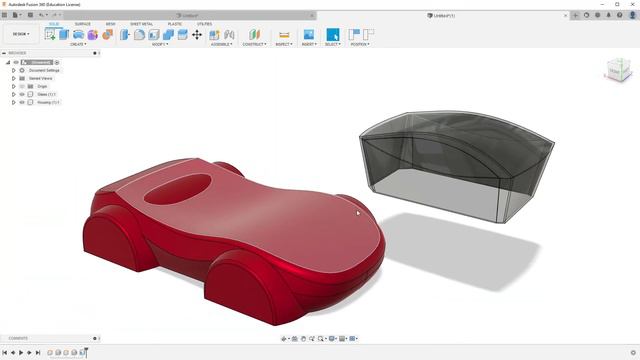This screenshot has height=360, width=640.
Task: Select the Extrude tool
Action: 64,35
